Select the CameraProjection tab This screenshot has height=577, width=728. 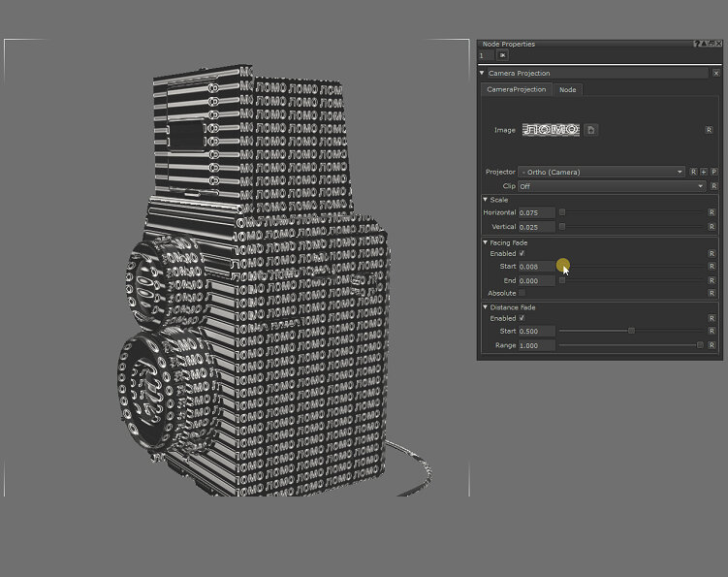(x=517, y=90)
